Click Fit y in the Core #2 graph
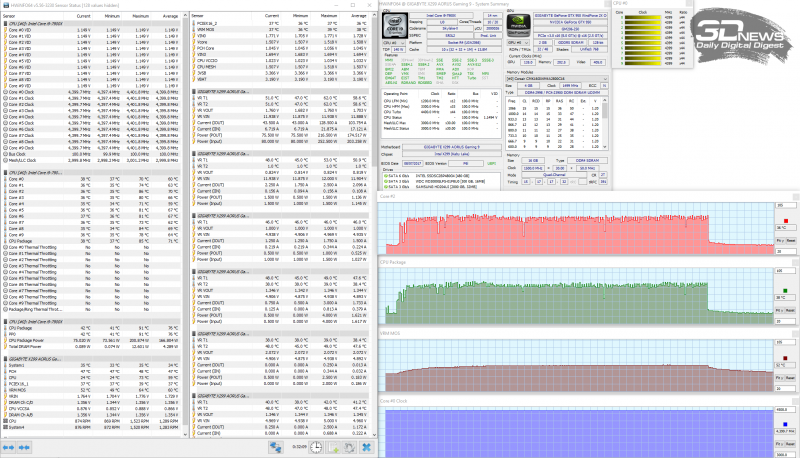 pos(780,240)
